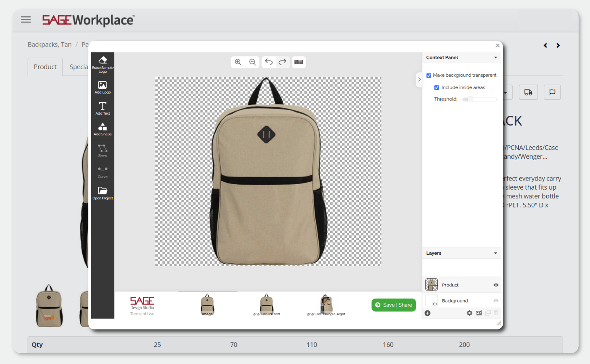Click the Qty row header
590x364 pixels.
pos(37,345)
